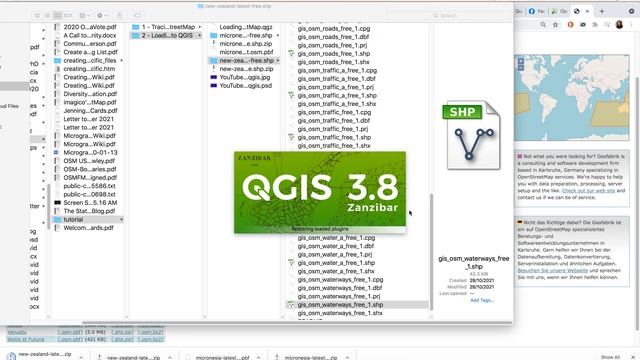
Task: Click the QGIS 3.8 Zanzibar splash screen
Action: (320, 192)
